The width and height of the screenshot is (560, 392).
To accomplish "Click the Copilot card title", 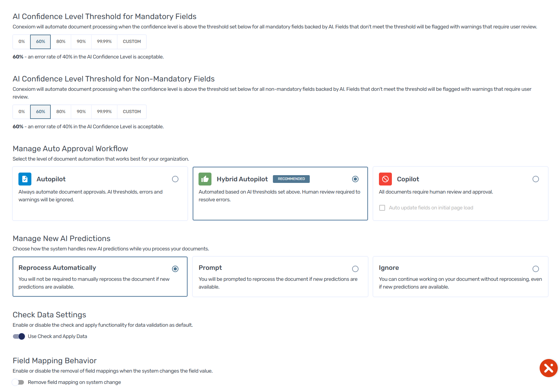I will coord(408,179).
